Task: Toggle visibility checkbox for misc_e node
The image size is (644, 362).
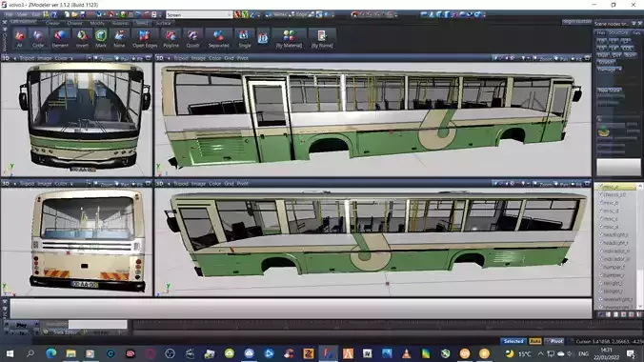Action: coord(600,187)
